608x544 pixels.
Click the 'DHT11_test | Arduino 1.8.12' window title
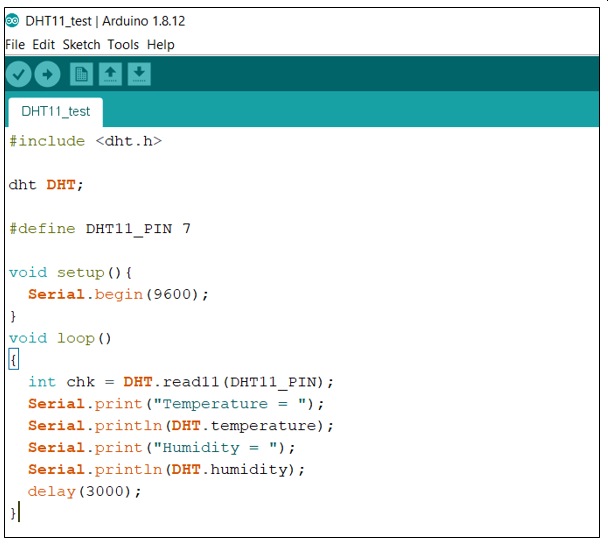[105, 21]
